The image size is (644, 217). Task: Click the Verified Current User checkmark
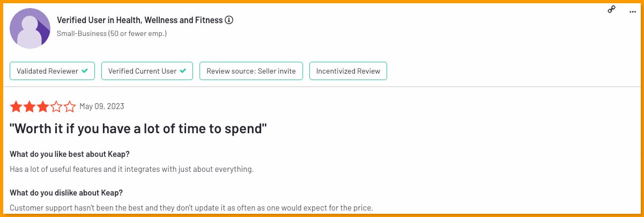183,71
